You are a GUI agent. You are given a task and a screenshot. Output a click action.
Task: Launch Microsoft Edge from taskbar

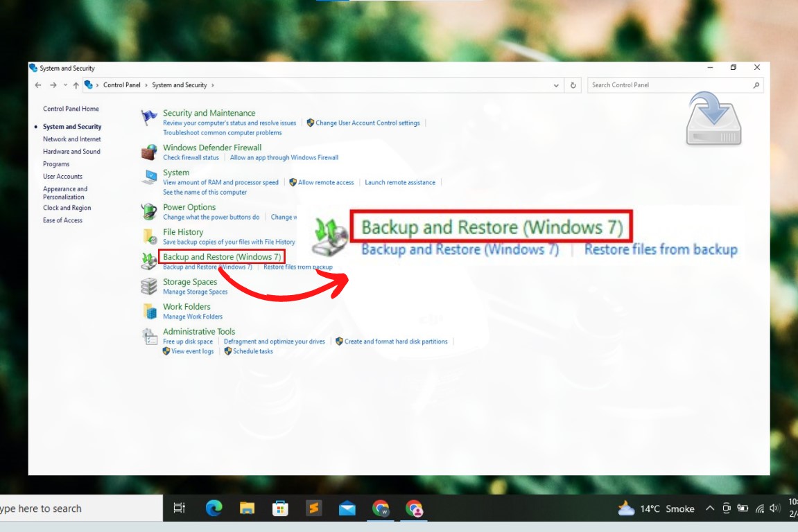(x=214, y=508)
